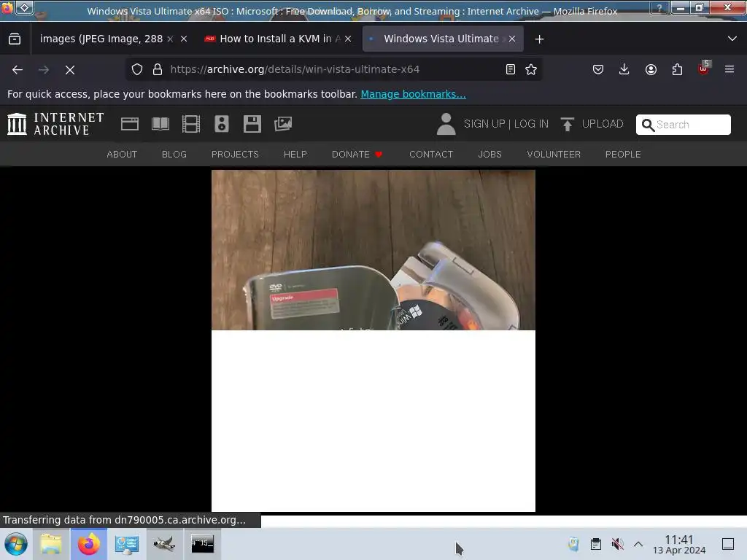747x560 pixels.
Task: Save page to Pocket
Action: click(x=598, y=69)
